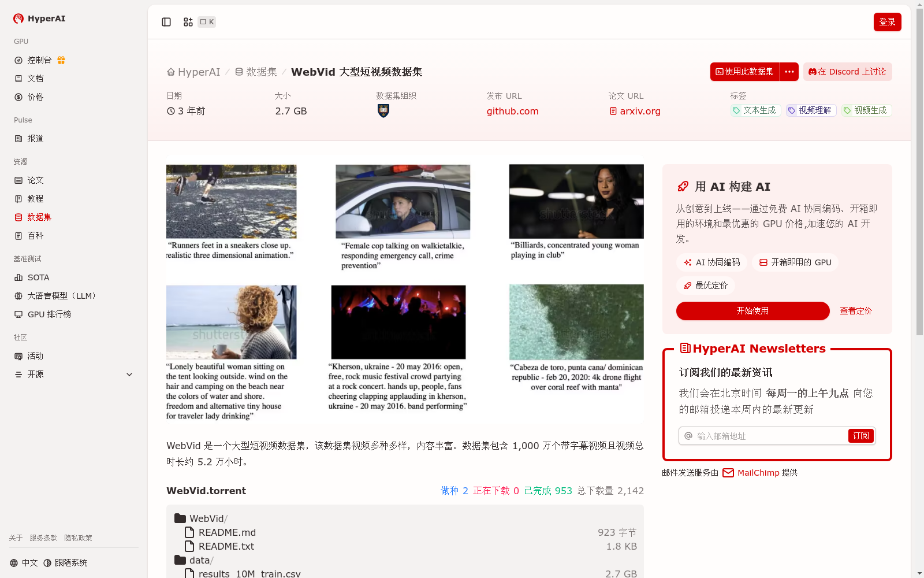
Task: Collapse the data folder
Action: (194, 560)
